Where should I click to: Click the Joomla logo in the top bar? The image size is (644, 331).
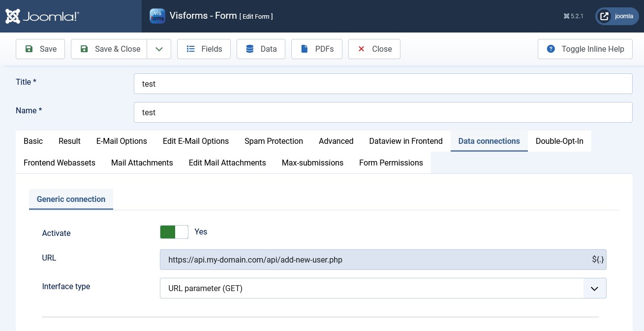point(42,16)
